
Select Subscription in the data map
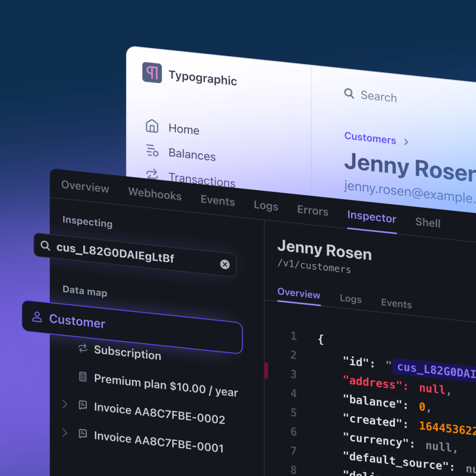[x=127, y=353]
